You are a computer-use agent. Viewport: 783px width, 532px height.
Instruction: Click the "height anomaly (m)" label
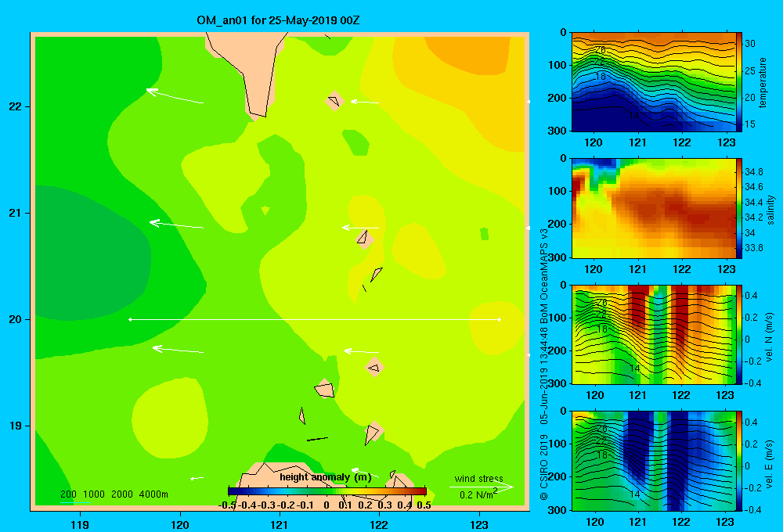click(325, 477)
